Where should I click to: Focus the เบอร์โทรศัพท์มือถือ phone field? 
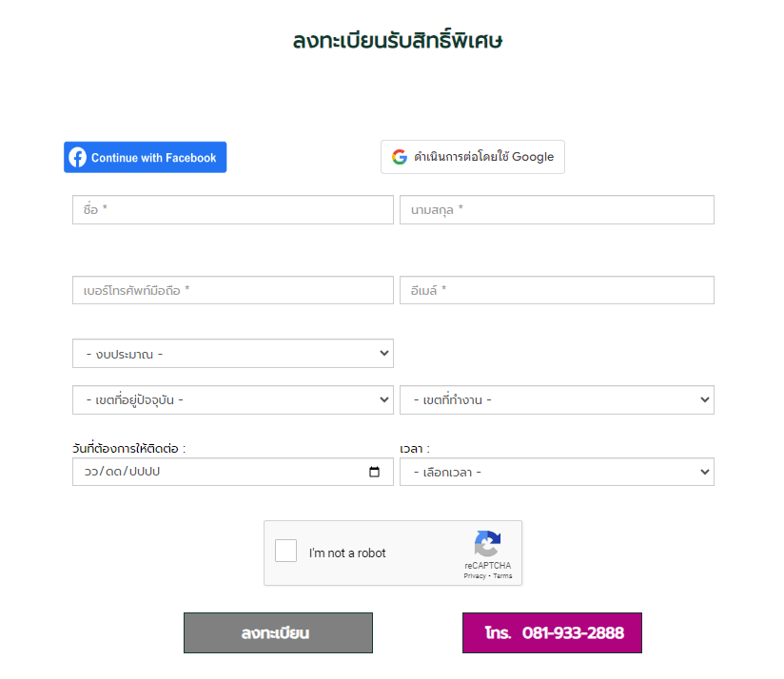[233, 290]
